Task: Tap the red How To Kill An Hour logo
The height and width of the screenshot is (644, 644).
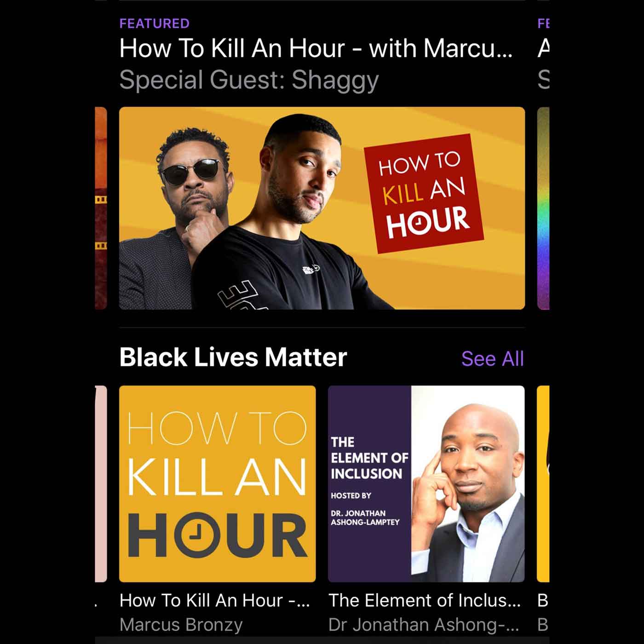Action: (x=424, y=193)
